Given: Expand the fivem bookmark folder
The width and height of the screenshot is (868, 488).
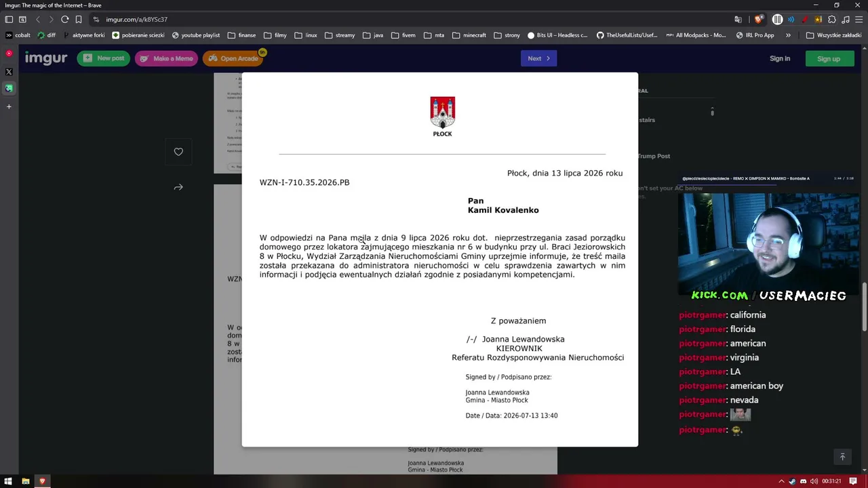Looking at the screenshot, I should pyautogui.click(x=403, y=35).
